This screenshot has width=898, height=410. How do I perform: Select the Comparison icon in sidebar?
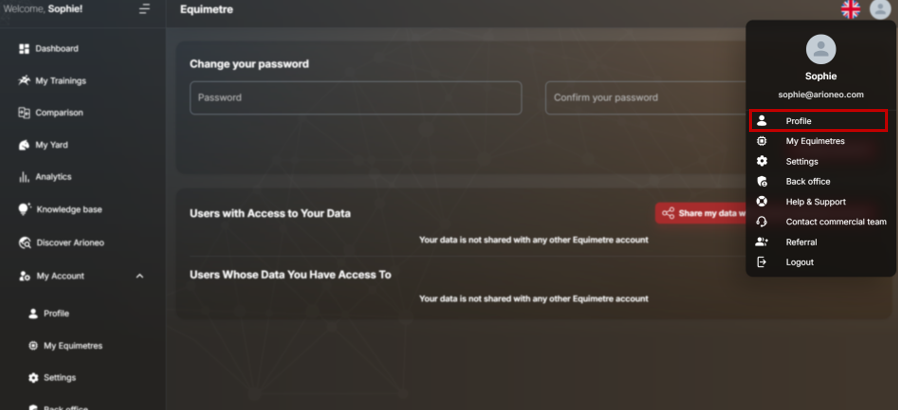24,113
